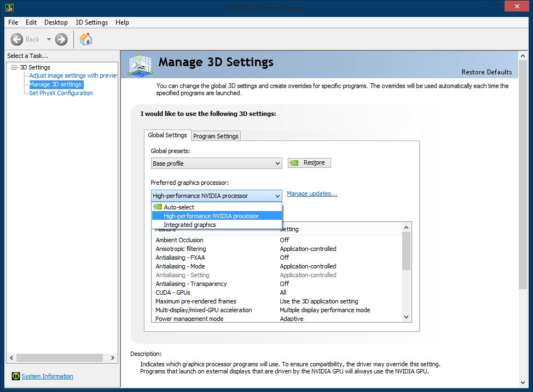
Task: Click the Manage 3D Settings header icon
Action: (x=140, y=64)
